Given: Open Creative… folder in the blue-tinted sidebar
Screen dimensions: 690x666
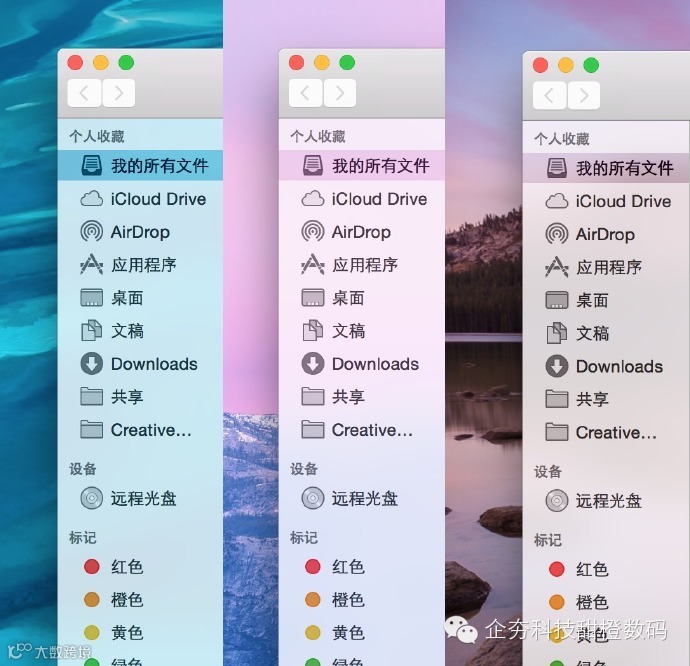Looking at the screenshot, I should click(140, 430).
